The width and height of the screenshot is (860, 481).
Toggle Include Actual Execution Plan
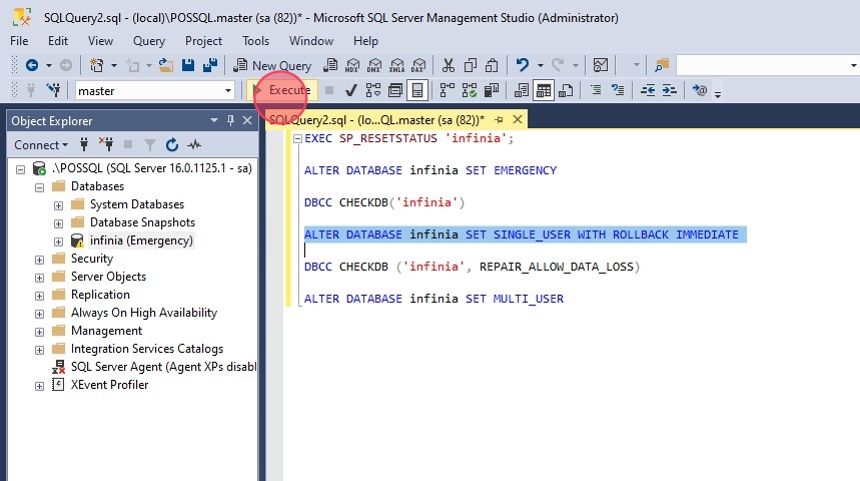[447, 90]
